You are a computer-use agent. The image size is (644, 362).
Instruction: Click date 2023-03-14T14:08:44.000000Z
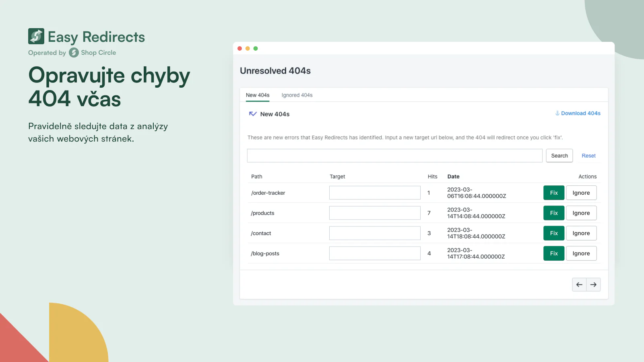[476, 213]
